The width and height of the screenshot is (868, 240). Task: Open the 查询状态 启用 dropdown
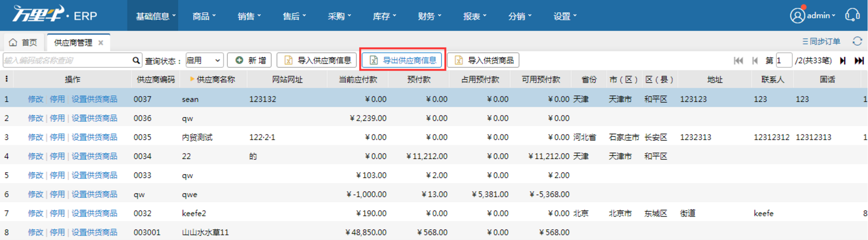204,61
